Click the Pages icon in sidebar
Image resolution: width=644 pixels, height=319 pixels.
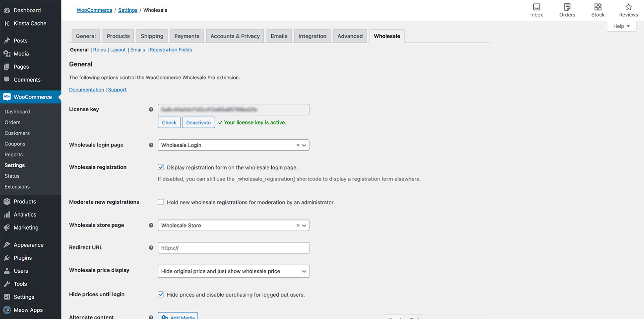[x=7, y=67]
